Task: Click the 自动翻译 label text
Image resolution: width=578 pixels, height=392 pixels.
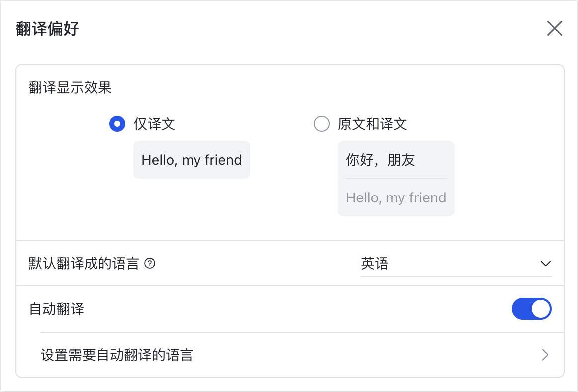Action: point(57,309)
